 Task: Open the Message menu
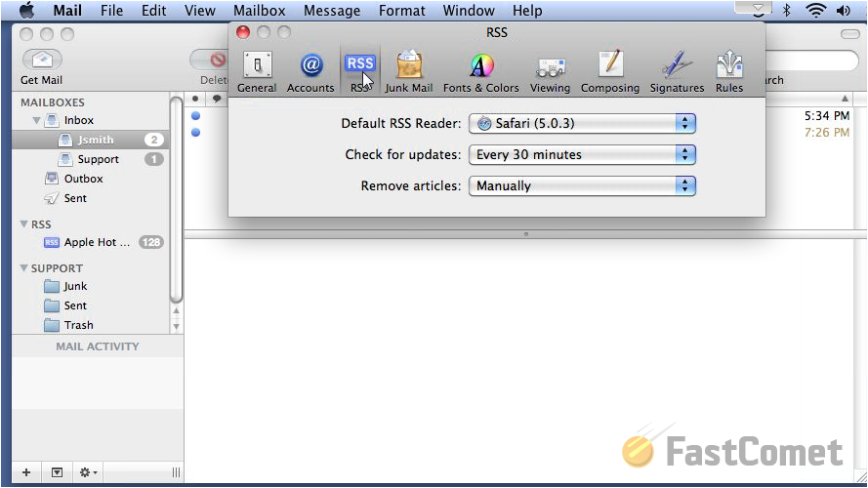[x=332, y=10]
